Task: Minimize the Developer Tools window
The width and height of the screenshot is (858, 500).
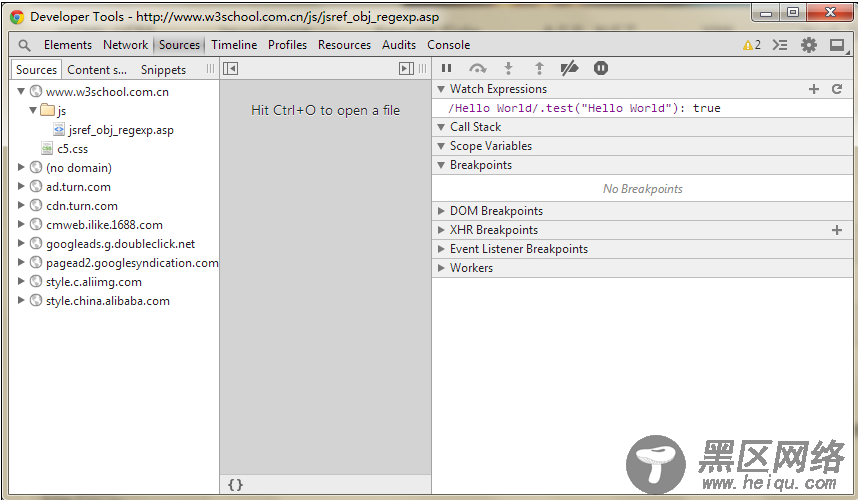Action: 766,13
